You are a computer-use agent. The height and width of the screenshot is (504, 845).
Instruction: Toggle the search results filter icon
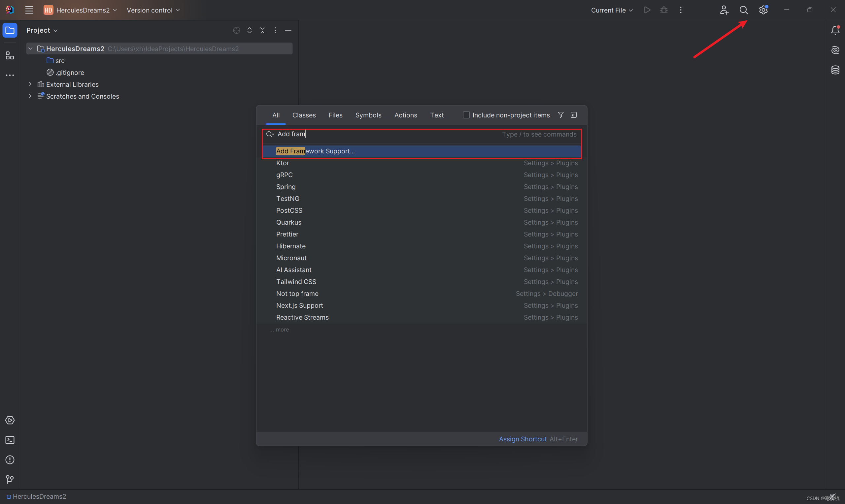click(x=560, y=115)
